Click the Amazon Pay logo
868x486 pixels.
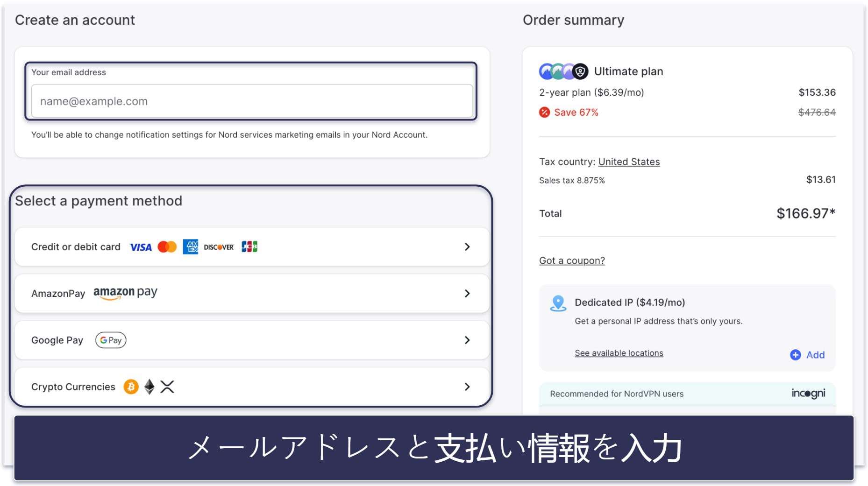[125, 293]
